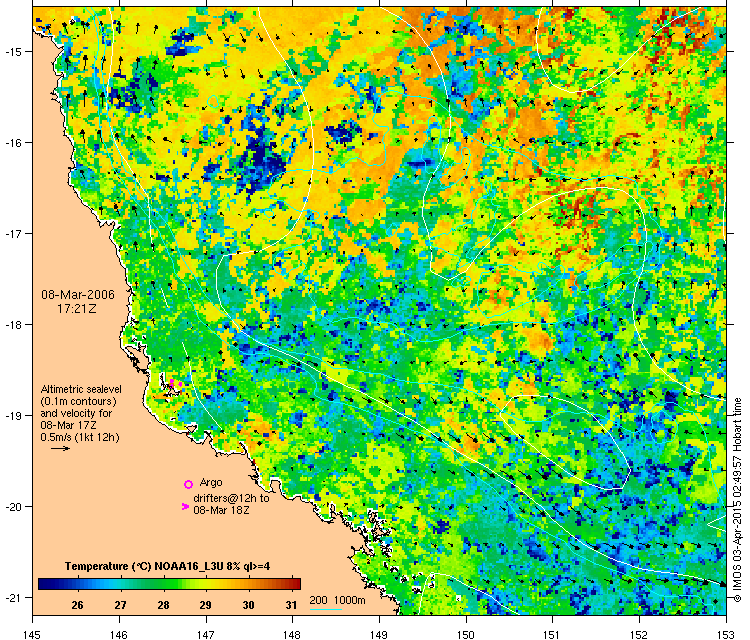This screenshot has height=640, width=750.
Task: Click the -15 latitude axis label
Action: tap(12, 52)
